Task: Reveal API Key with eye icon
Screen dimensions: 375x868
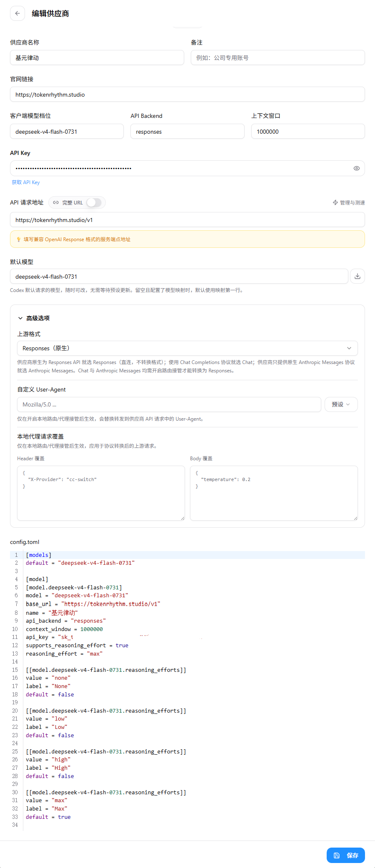Action: coord(357,168)
